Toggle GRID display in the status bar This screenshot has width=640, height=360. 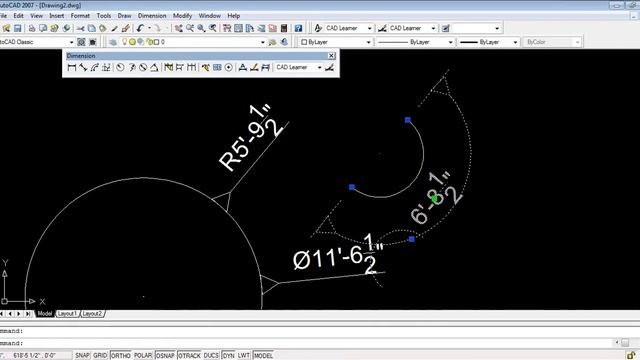[100, 356]
